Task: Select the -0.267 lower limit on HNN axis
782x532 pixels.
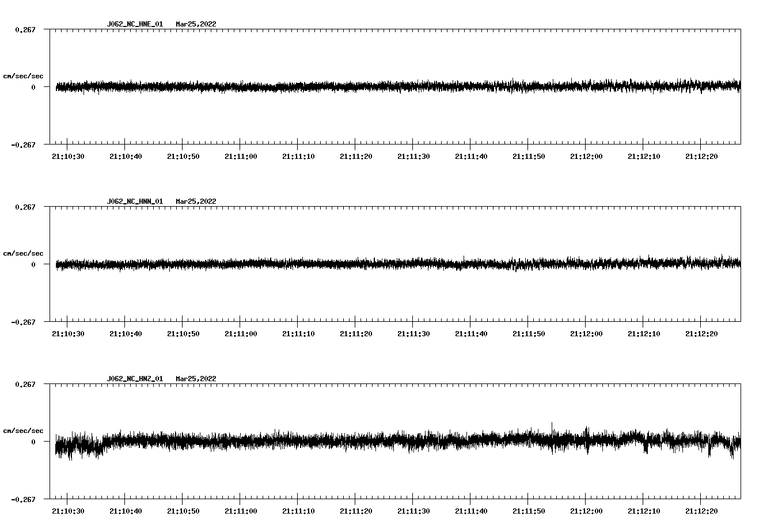Action: point(23,322)
